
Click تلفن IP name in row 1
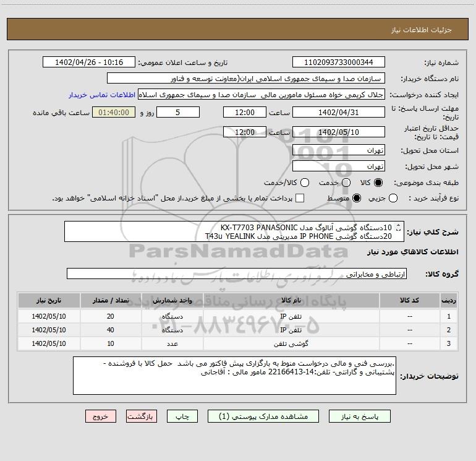291,316
